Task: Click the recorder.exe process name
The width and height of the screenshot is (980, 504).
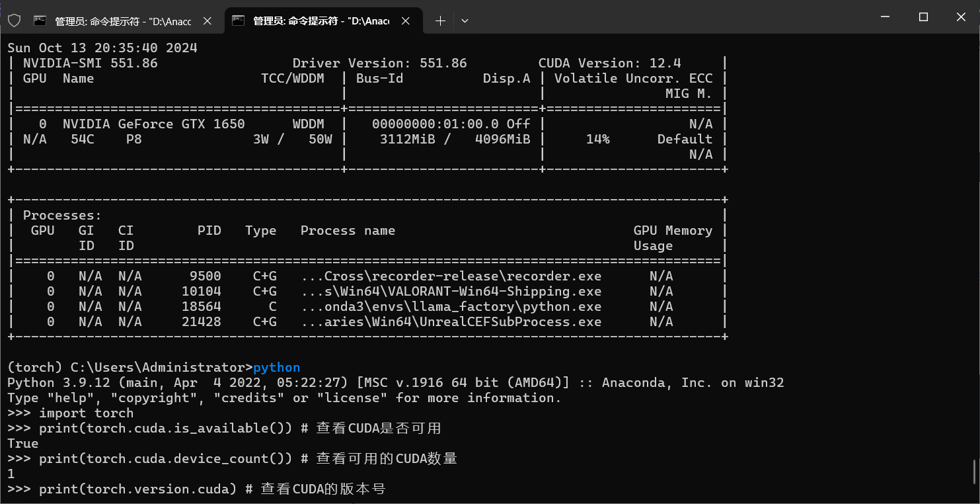Action: (451, 276)
